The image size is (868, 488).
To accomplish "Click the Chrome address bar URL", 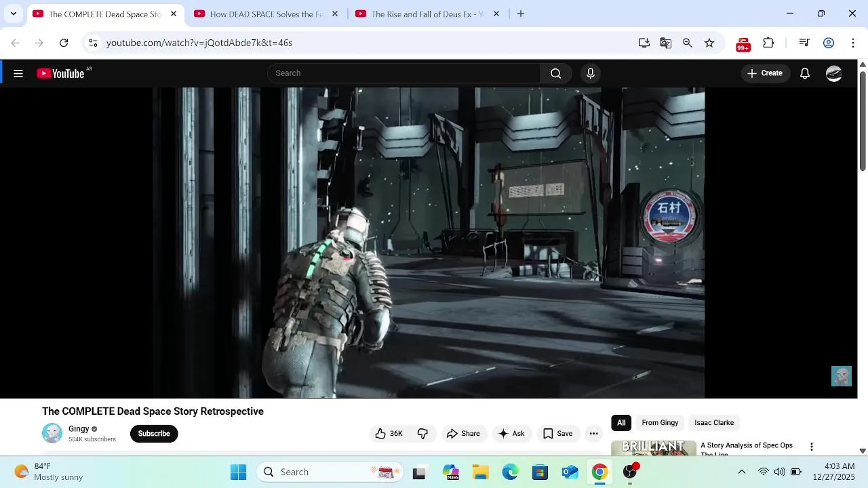I will pyautogui.click(x=199, y=43).
